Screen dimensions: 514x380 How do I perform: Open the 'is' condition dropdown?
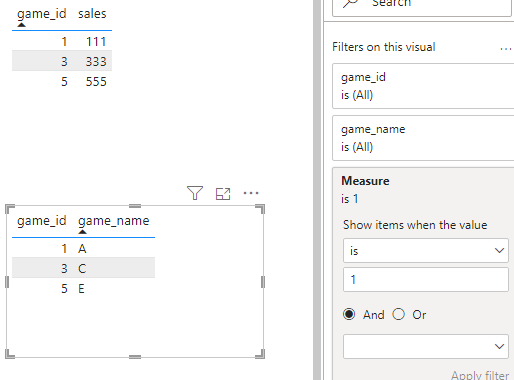point(426,251)
